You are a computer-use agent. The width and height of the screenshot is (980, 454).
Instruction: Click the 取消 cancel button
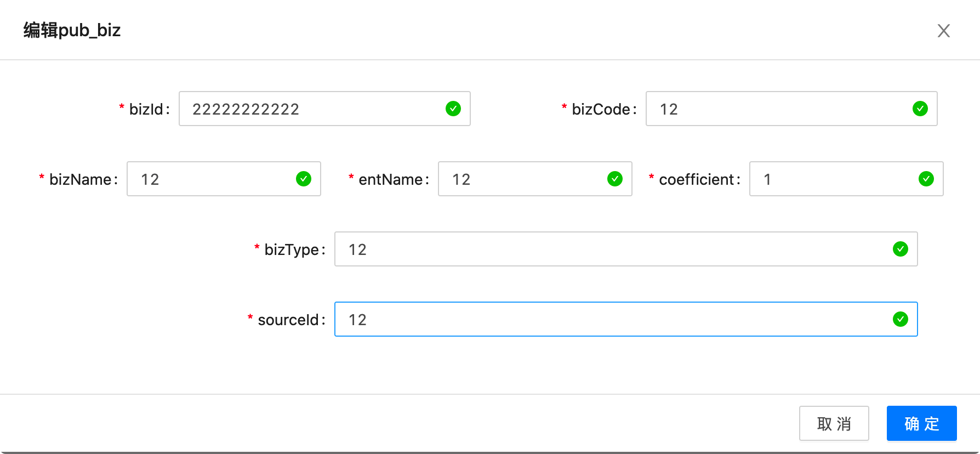834,423
